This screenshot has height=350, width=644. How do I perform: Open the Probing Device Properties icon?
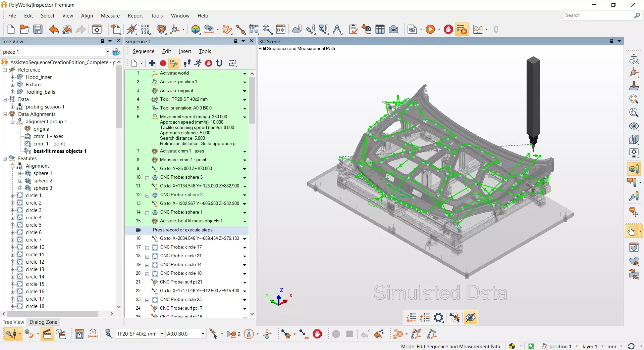[108, 334]
